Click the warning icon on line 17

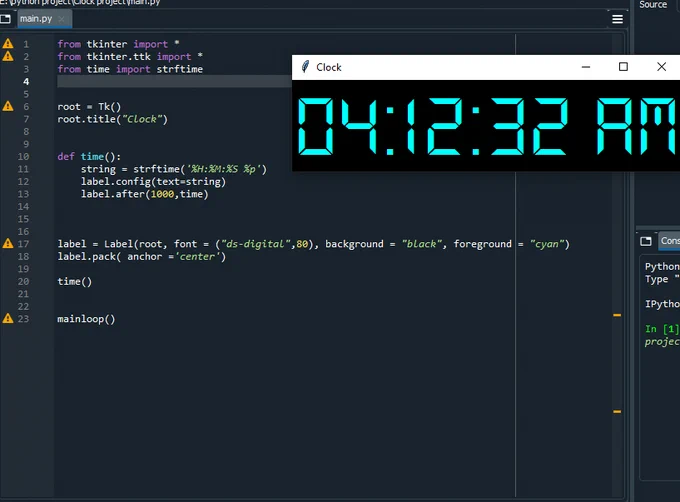8,243
